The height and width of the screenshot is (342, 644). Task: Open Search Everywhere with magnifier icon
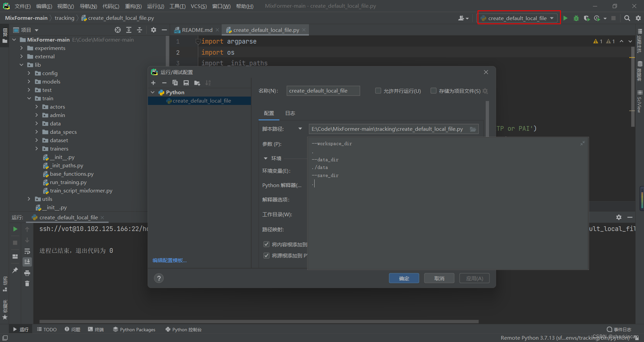[627, 18]
